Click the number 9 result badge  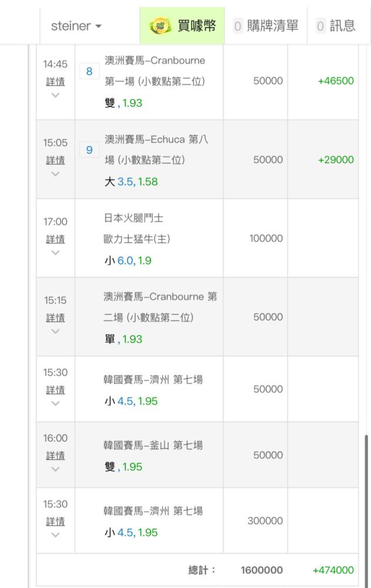[89, 150]
